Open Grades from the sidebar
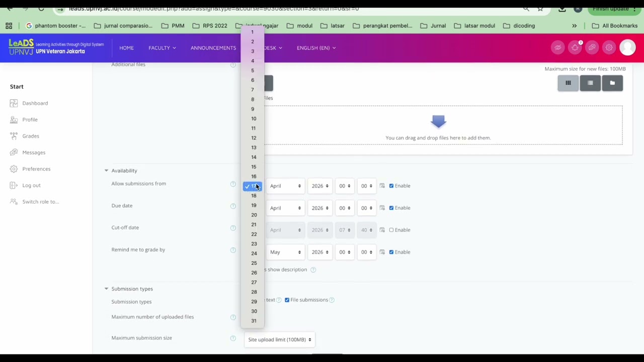 pos(25,136)
